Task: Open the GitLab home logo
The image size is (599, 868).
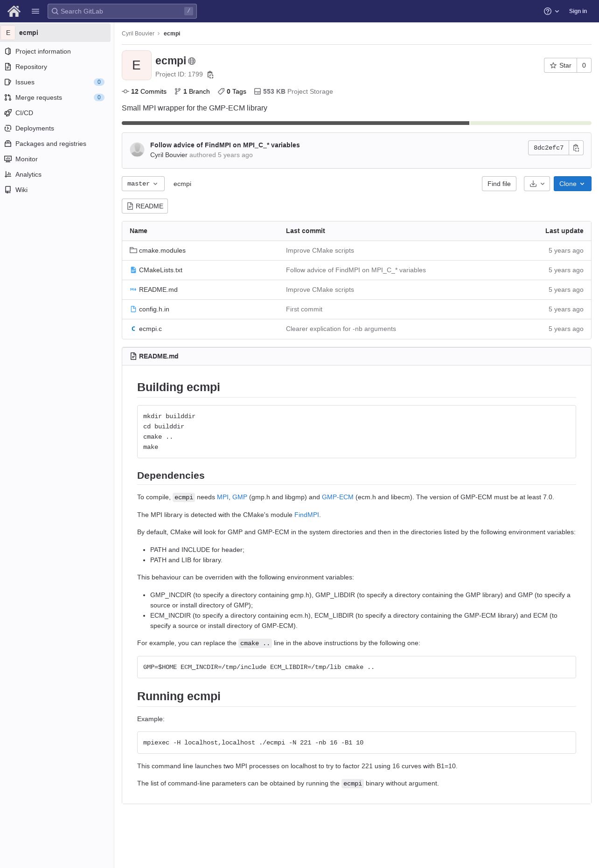Action: click(x=14, y=11)
